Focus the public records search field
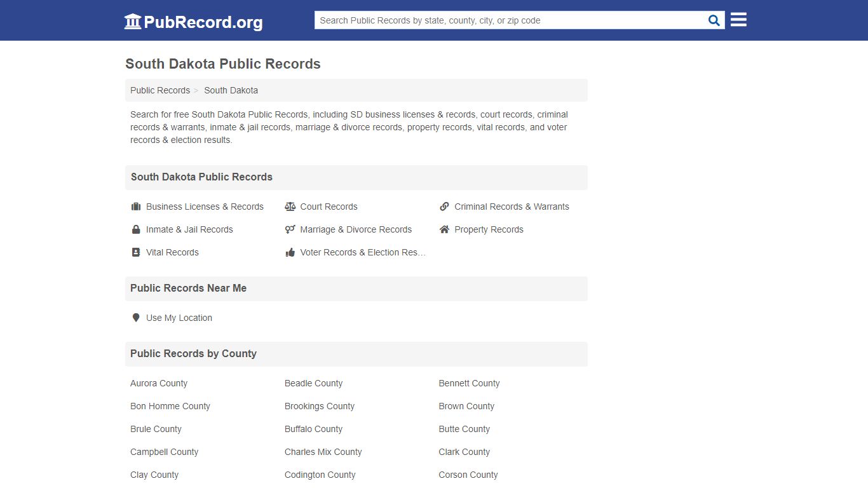The width and height of the screenshot is (868, 488). pyautogui.click(x=512, y=20)
